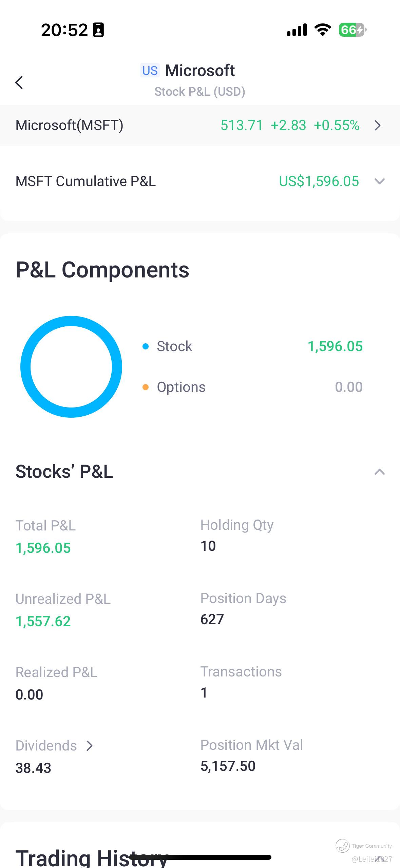Screen dimensions: 400x868
Task: Tap the battery status icon
Action: pyautogui.click(x=352, y=30)
